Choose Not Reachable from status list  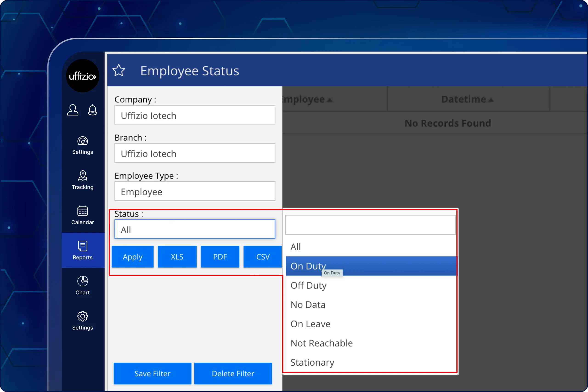(322, 343)
